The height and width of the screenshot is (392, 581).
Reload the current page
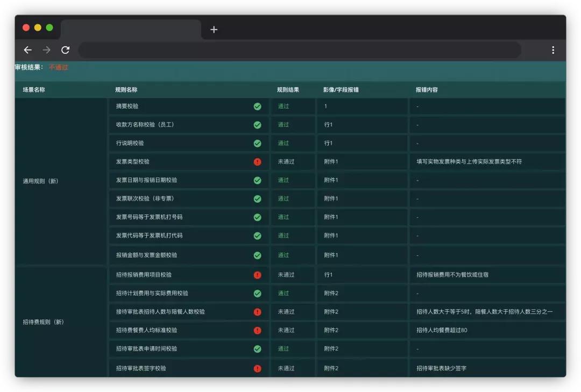coord(66,50)
